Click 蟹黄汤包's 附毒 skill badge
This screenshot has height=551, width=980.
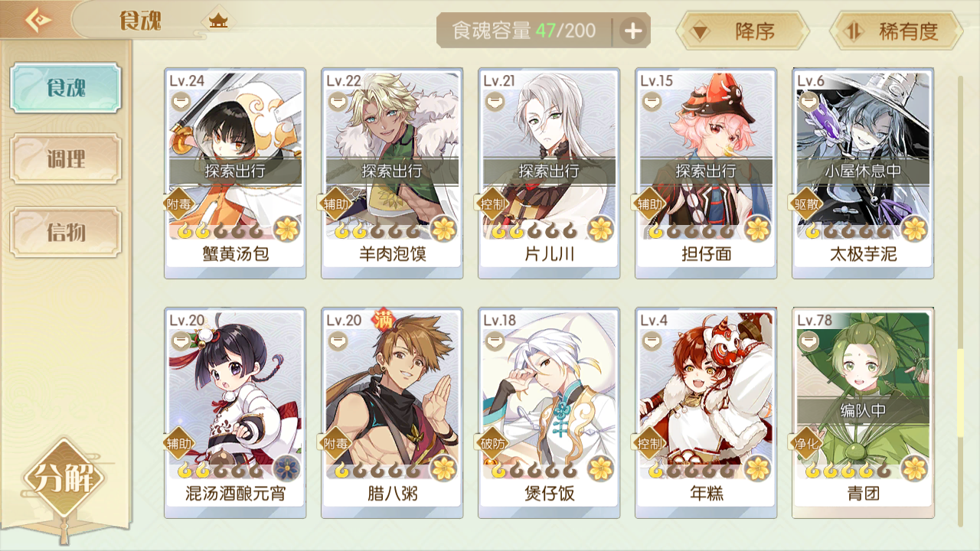point(178,204)
